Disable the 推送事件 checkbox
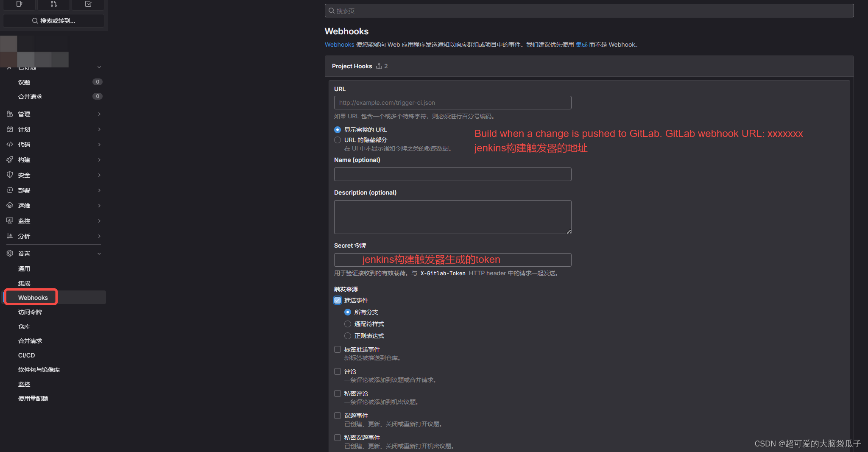The width and height of the screenshot is (868, 452). click(x=338, y=300)
